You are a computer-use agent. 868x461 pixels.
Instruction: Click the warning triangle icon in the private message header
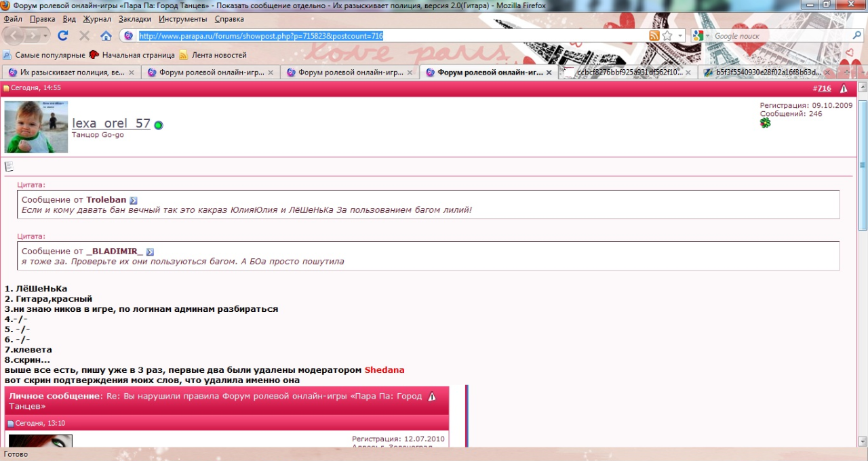tap(432, 397)
